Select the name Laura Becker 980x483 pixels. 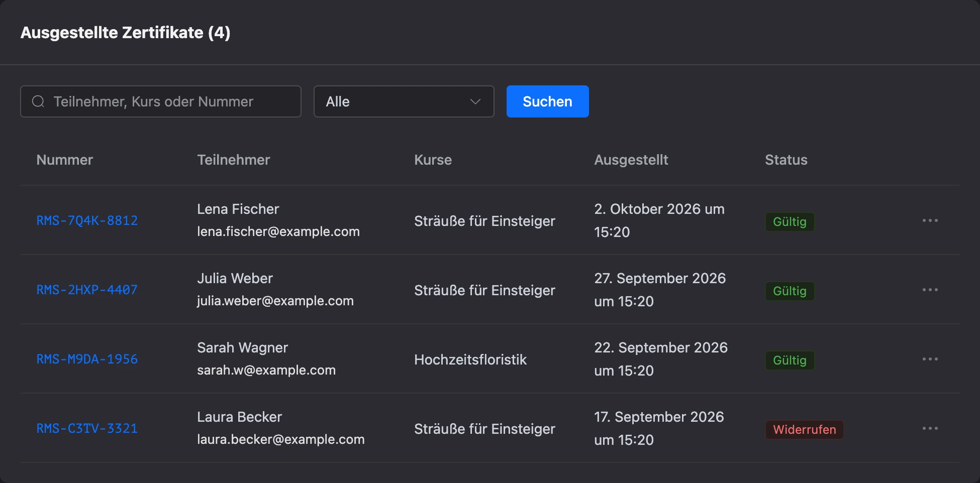[x=239, y=417]
